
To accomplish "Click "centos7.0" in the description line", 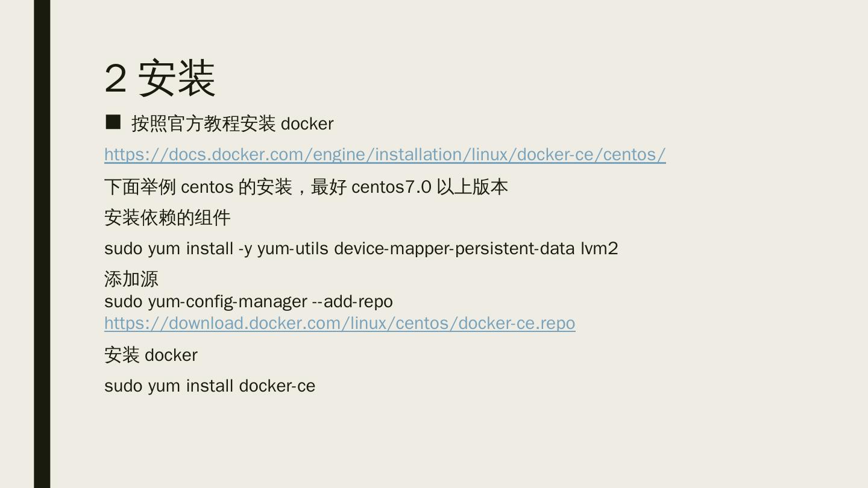I will pyautogui.click(x=391, y=187).
